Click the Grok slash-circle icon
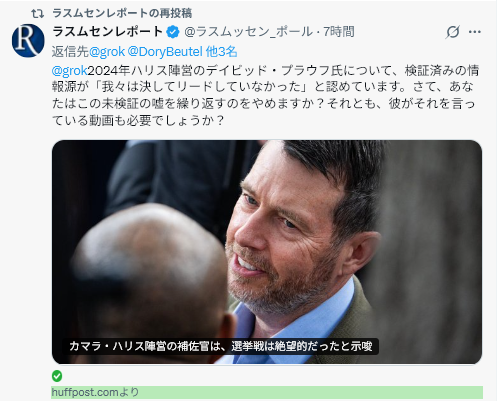This screenshot has height=401, width=499. click(x=452, y=32)
